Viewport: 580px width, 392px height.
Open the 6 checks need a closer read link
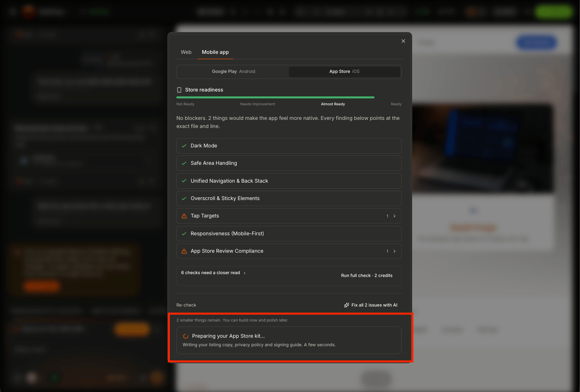pos(213,273)
